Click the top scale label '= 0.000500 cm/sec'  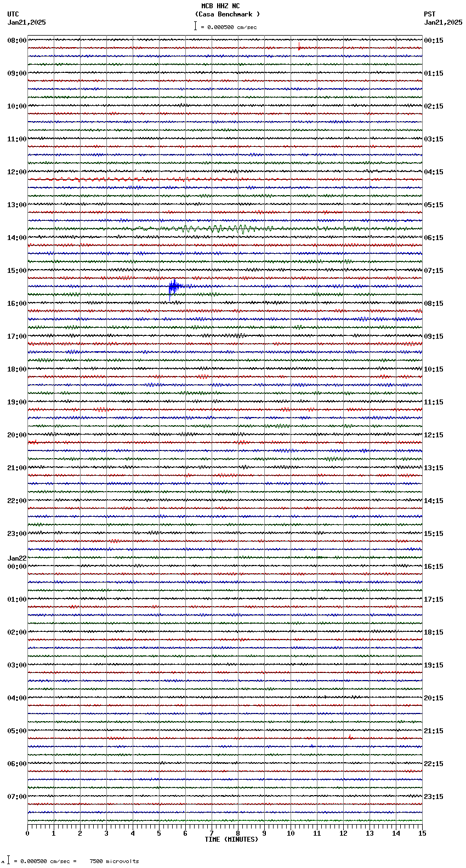click(229, 27)
